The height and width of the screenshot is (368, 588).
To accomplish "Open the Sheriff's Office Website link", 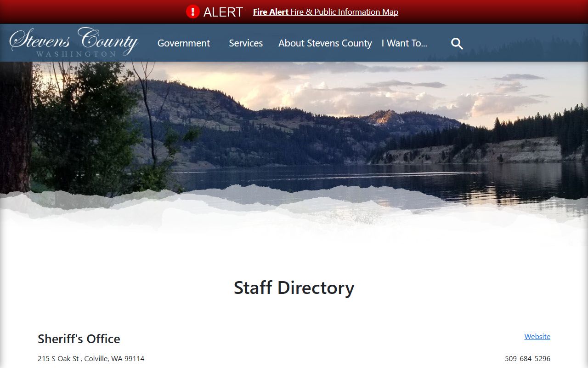I will (537, 336).
